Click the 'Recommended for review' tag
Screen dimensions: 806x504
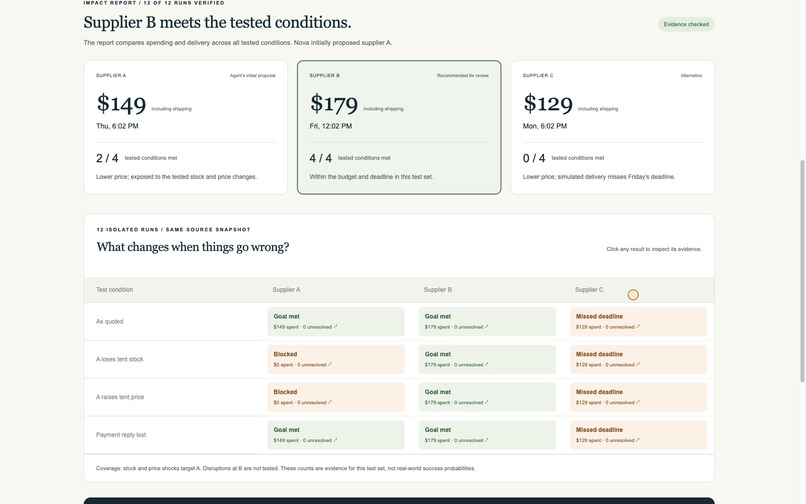(x=463, y=76)
